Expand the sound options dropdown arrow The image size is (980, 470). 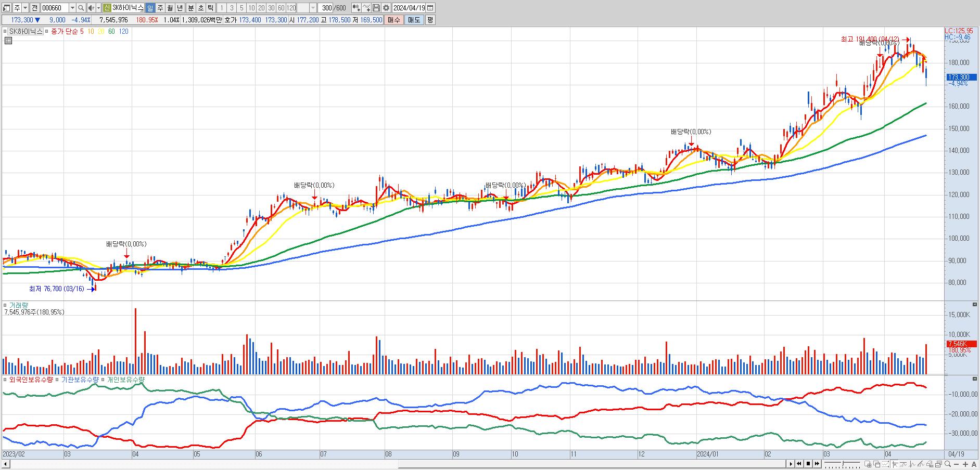point(98,8)
